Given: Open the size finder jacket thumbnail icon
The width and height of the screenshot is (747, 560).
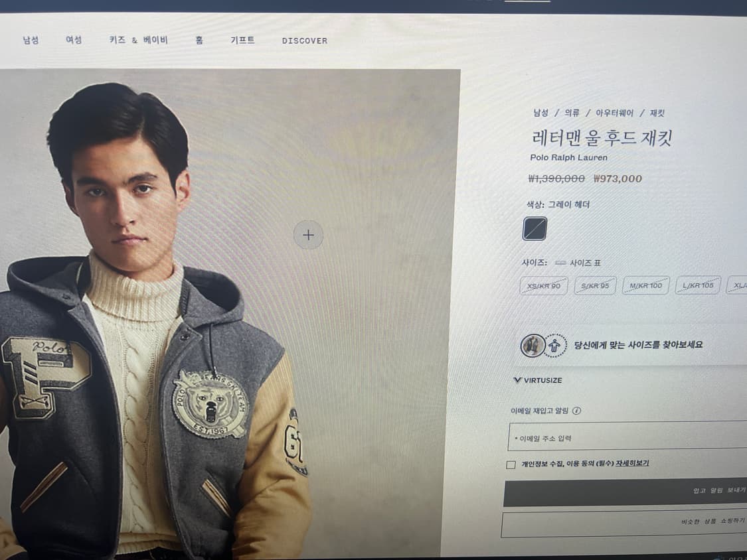Looking at the screenshot, I should [x=533, y=345].
